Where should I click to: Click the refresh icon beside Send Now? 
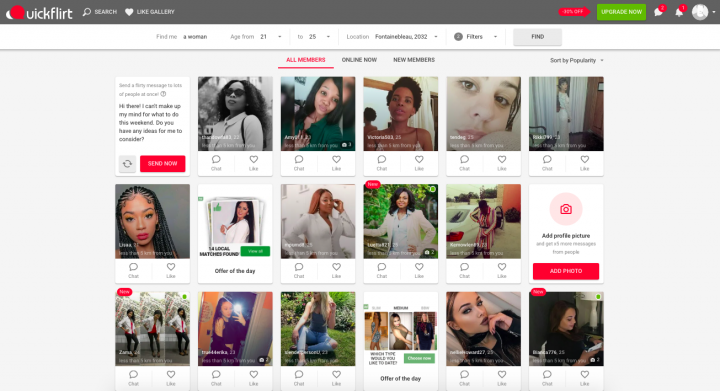click(x=128, y=164)
